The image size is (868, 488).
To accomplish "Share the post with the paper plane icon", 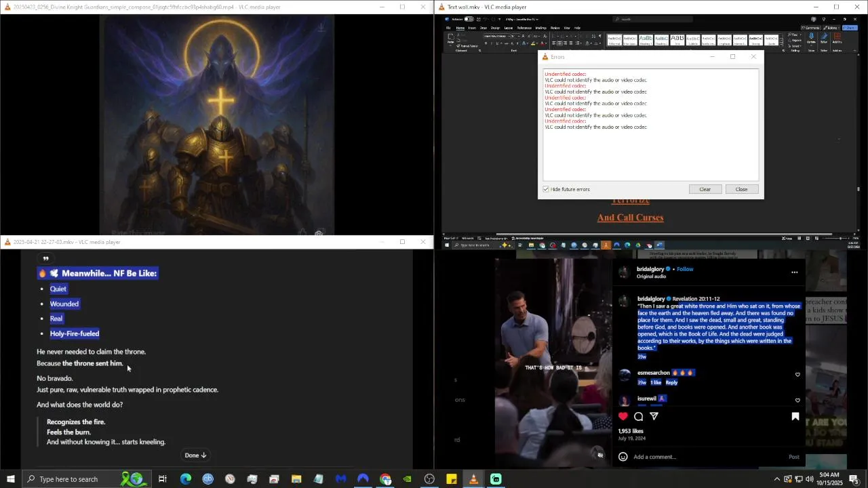I will point(654,416).
